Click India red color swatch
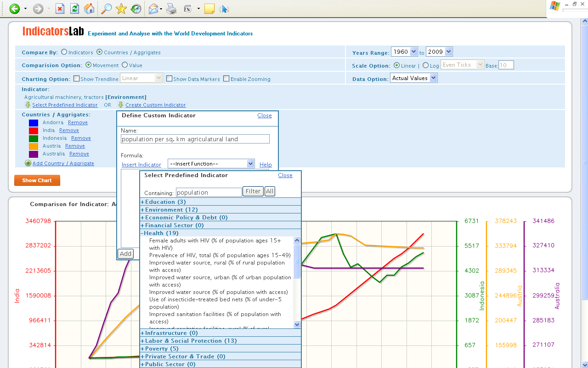The width and height of the screenshot is (588, 368). click(x=34, y=131)
